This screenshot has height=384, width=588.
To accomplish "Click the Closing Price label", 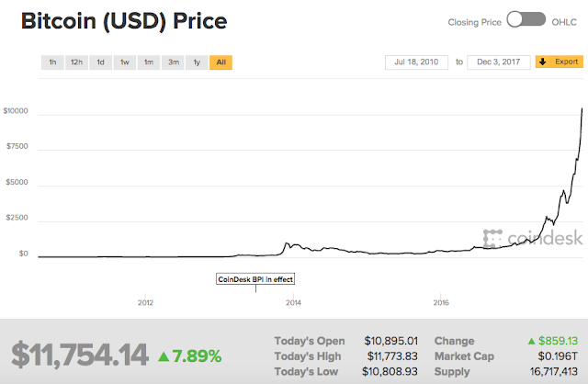I will point(474,21).
